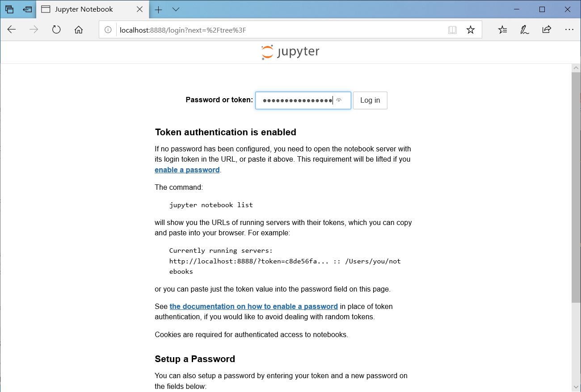Image resolution: width=581 pixels, height=392 pixels.
Task: Click the Password or token field
Action: 297,100
